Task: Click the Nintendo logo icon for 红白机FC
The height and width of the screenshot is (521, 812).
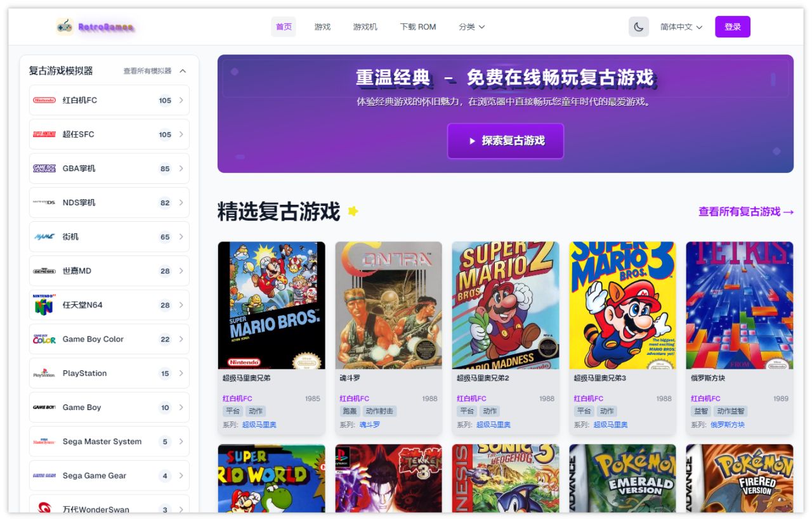Action: (44, 100)
